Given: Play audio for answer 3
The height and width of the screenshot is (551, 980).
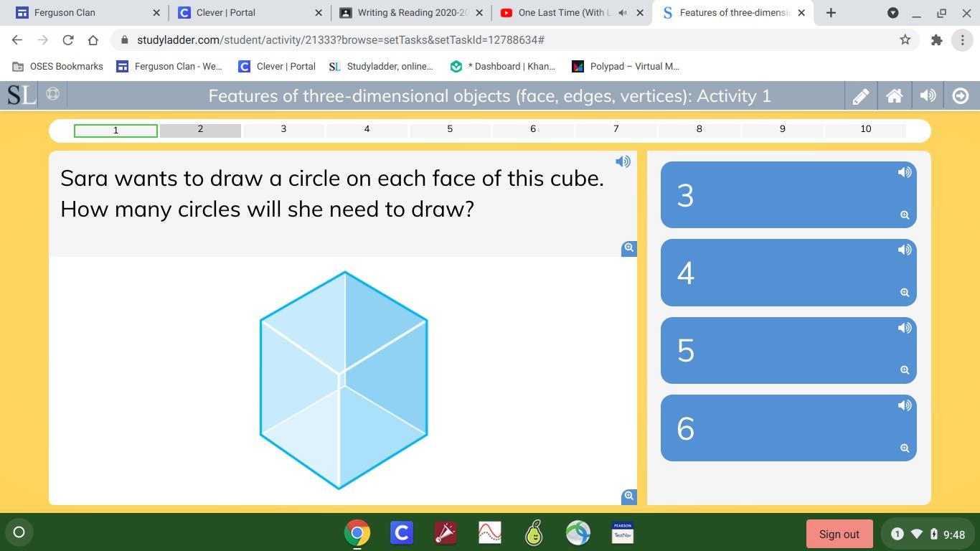Looking at the screenshot, I should (905, 172).
